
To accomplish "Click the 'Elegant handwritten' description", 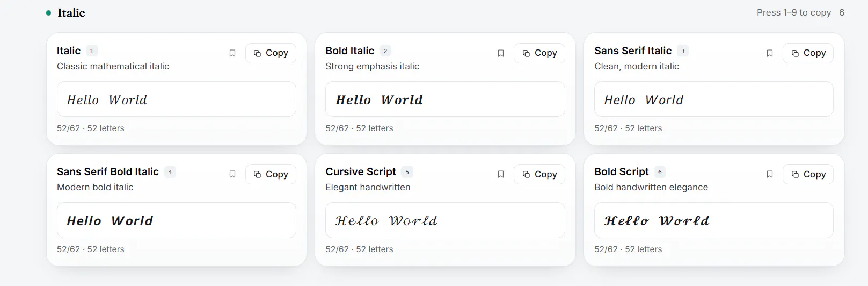I will pos(368,187).
